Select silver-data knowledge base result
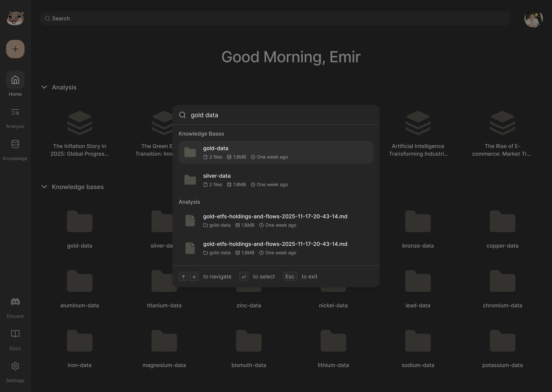The height and width of the screenshot is (392, 552). pos(276,180)
